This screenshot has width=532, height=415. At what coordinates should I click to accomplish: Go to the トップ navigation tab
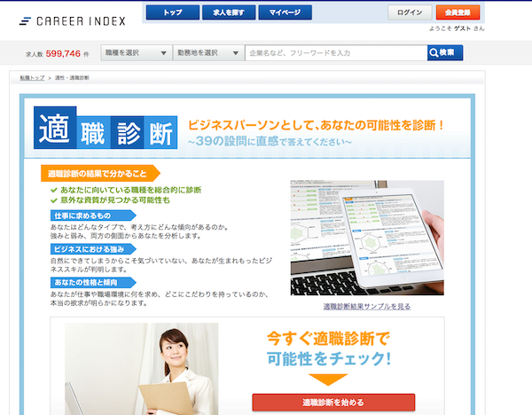tap(173, 12)
